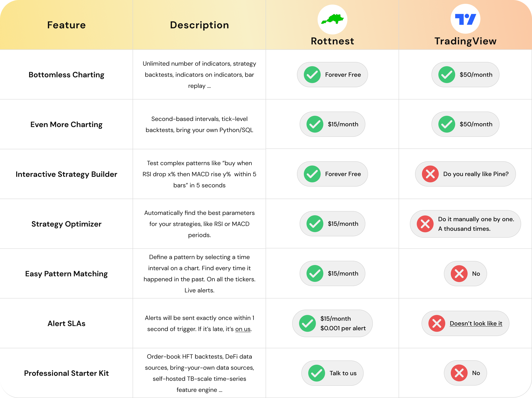Select the 'Bottomless Charting' feature name
The image size is (532, 398).
66,75
